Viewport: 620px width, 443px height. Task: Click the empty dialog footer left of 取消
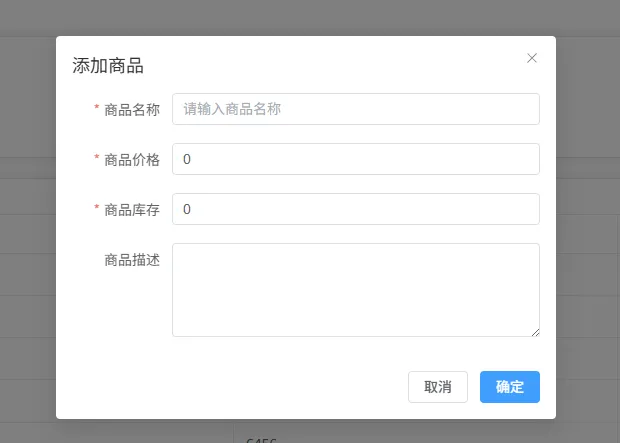coord(230,387)
